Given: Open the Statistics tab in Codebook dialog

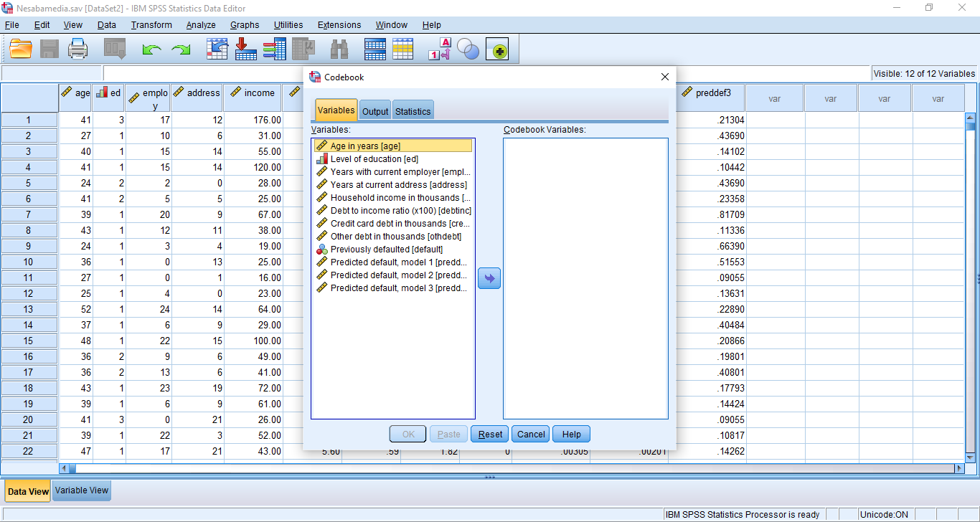Looking at the screenshot, I should pyautogui.click(x=413, y=111).
